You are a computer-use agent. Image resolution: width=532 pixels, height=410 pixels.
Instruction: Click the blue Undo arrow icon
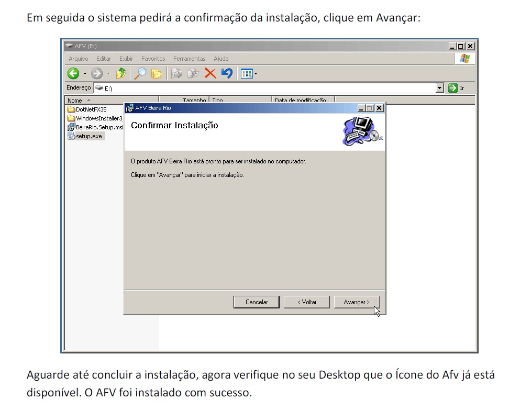click(x=227, y=73)
